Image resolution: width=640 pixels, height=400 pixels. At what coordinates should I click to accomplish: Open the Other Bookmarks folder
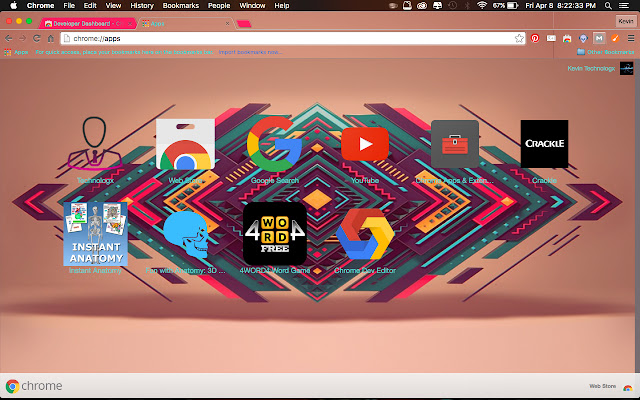pos(605,52)
